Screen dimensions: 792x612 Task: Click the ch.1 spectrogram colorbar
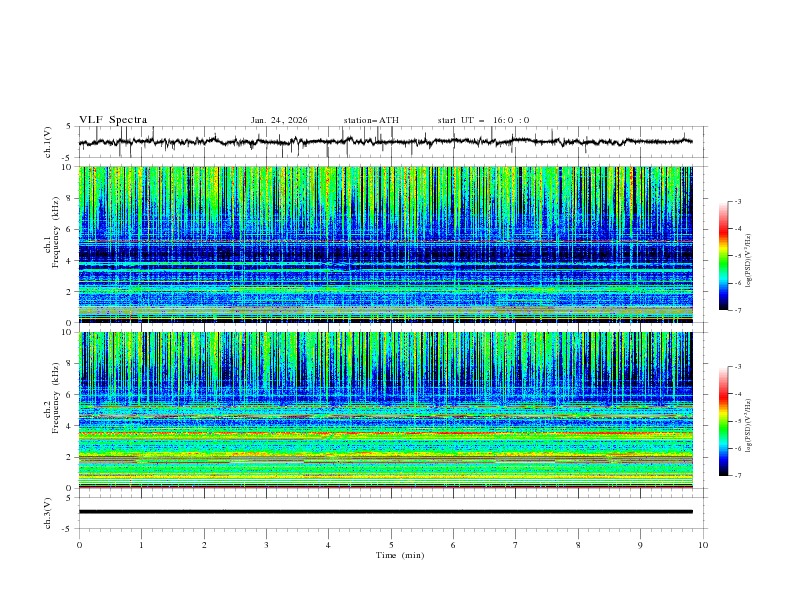(x=723, y=256)
